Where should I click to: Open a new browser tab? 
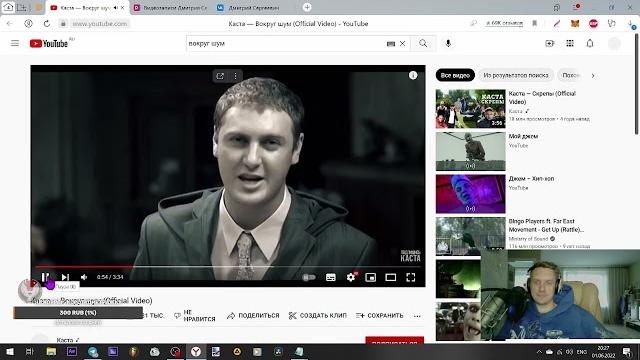[x=307, y=7]
